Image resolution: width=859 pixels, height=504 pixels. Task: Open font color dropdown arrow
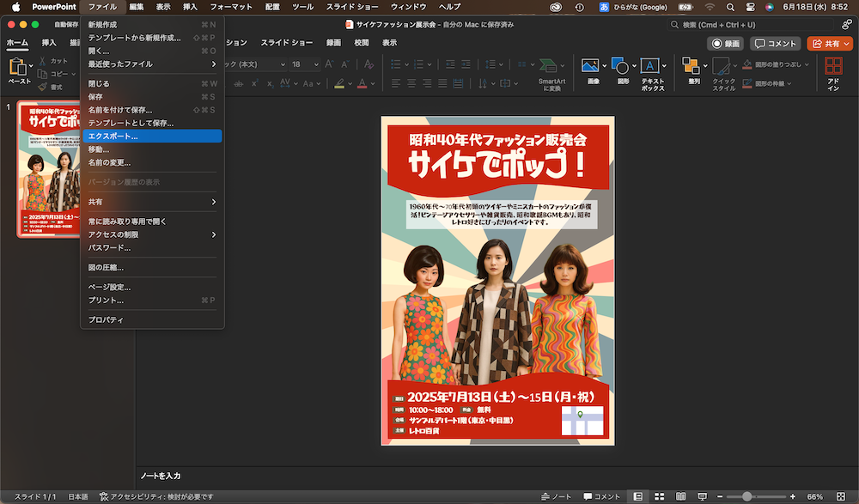tap(373, 84)
